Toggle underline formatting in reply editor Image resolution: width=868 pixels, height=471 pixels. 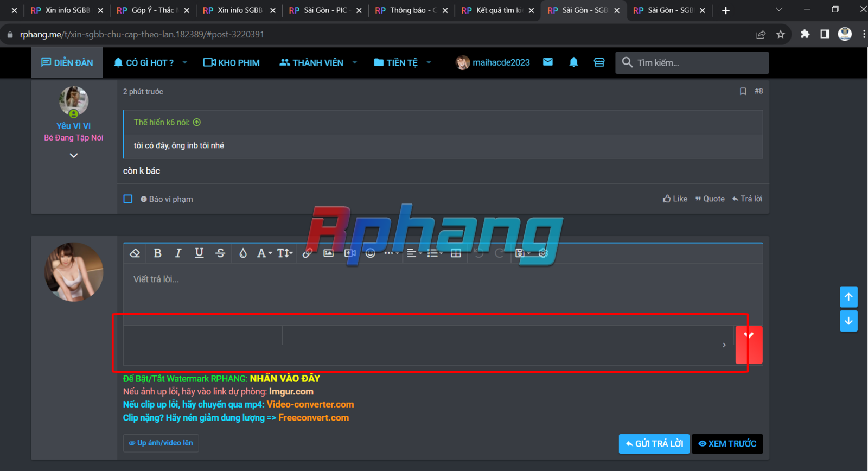(x=199, y=253)
